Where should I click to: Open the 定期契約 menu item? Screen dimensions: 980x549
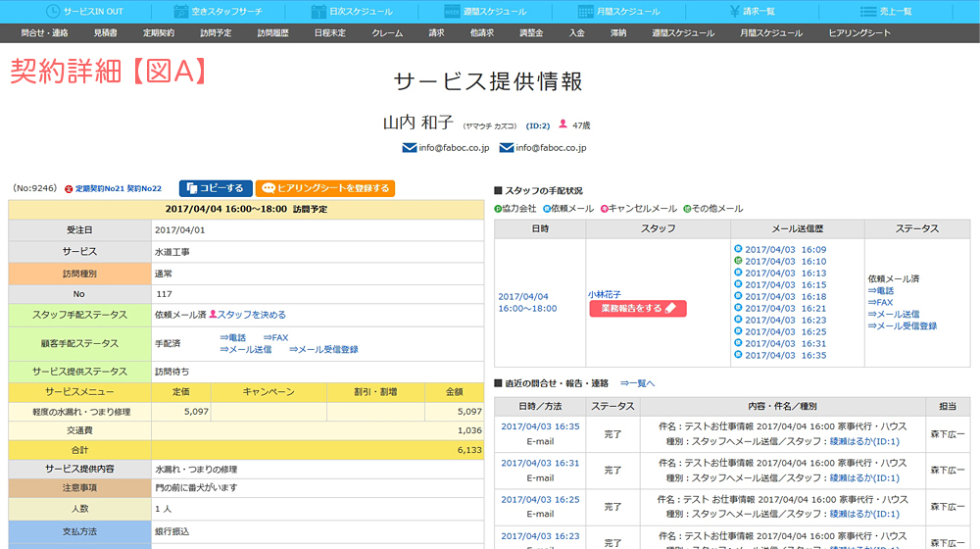point(159,33)
